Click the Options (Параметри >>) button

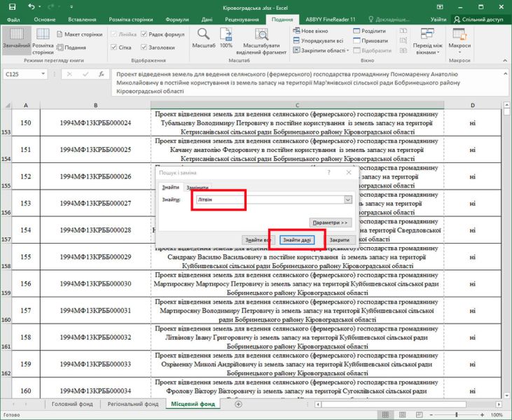(329, 223)
